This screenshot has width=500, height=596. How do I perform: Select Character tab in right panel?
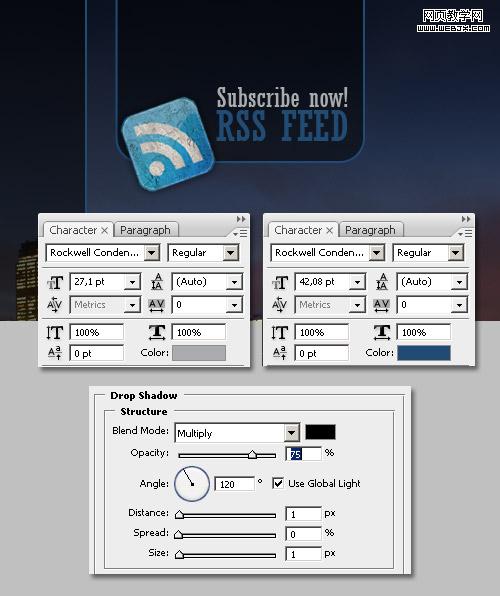[298, 230]
